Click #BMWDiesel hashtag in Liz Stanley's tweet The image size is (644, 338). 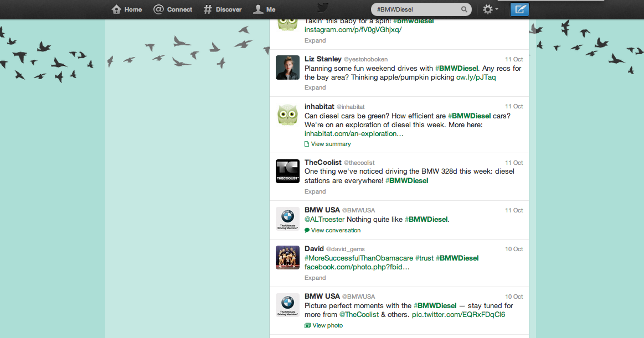tap(457, 69)
